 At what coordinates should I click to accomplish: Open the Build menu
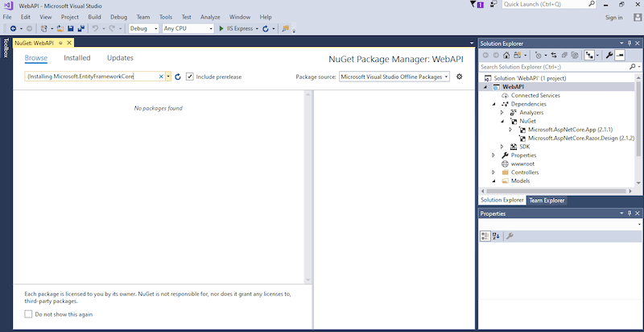(94, 17)
